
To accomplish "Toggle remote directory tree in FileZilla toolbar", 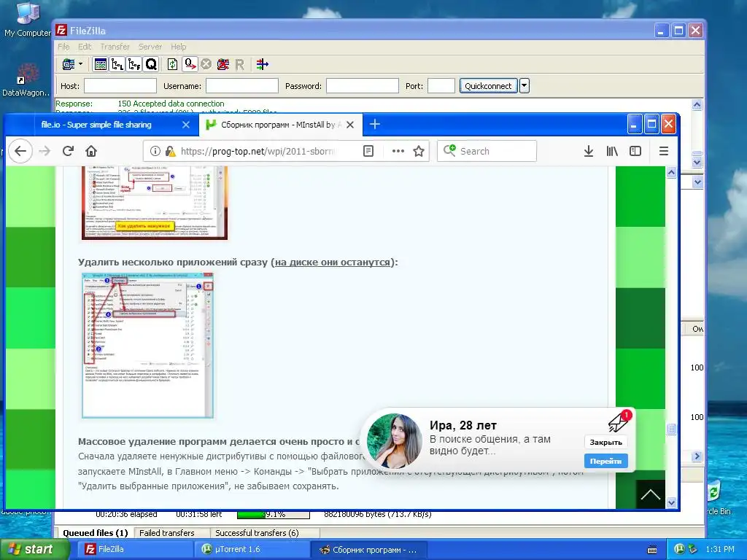I will [x=134, y=64].
